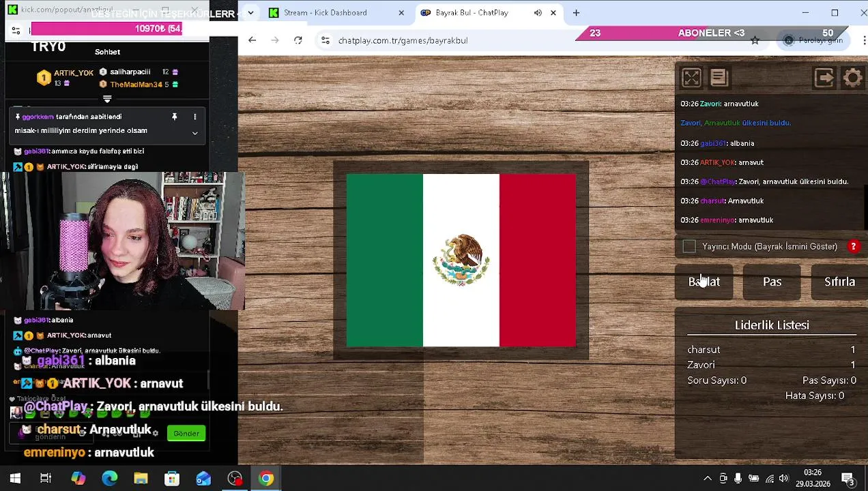868x491 pixels.
Task: Click saliharpaciii in the leaderboard
Action: pyautogui.click(x=130, y=72)
